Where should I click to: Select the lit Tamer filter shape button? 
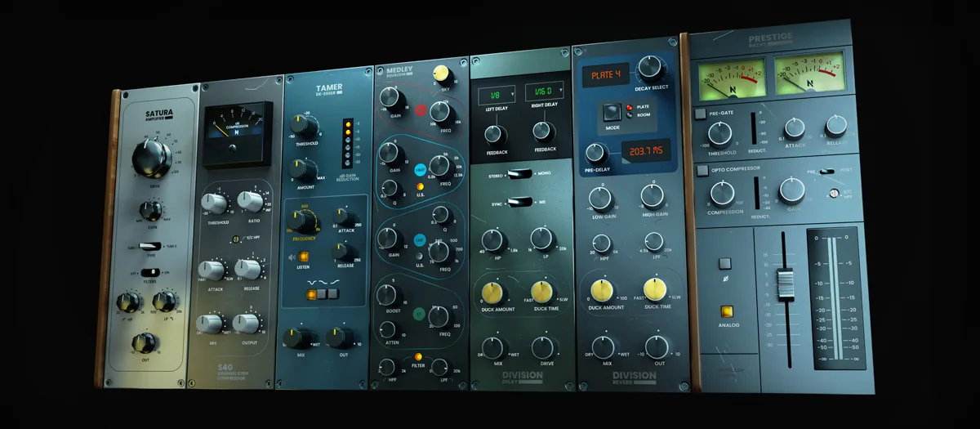[x=310, y=297]
